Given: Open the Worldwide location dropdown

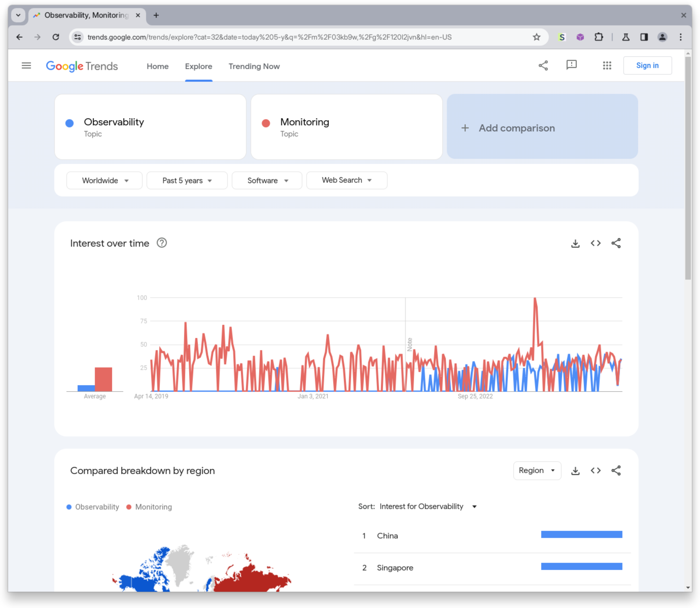Looking at the screenshot, I should point(104,180).
